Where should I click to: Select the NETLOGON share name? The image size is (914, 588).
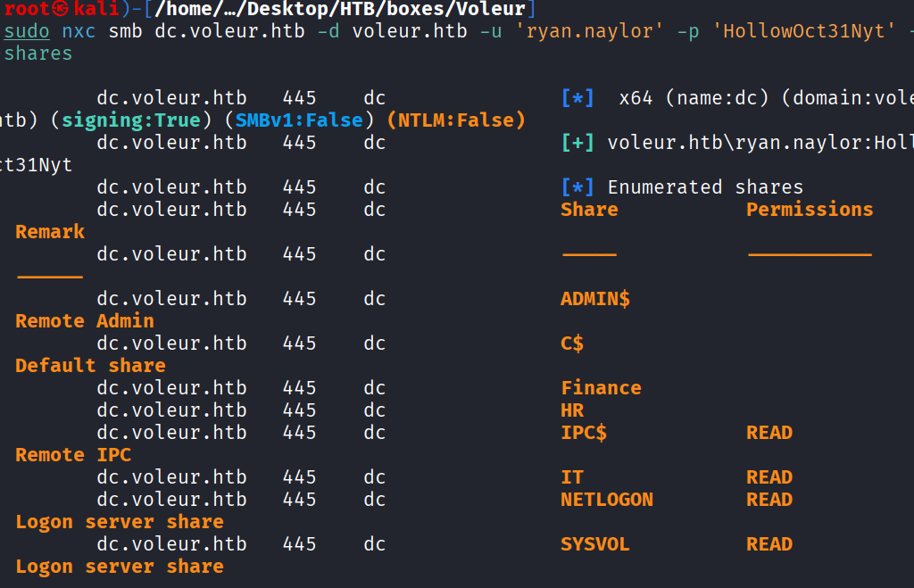(x=607, y=500)
